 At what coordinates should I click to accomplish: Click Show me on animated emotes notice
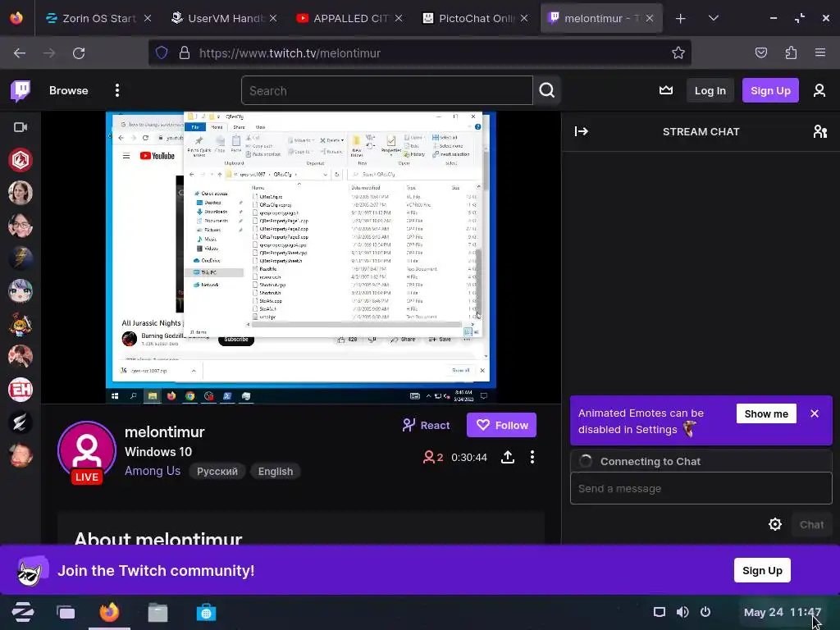766,414
